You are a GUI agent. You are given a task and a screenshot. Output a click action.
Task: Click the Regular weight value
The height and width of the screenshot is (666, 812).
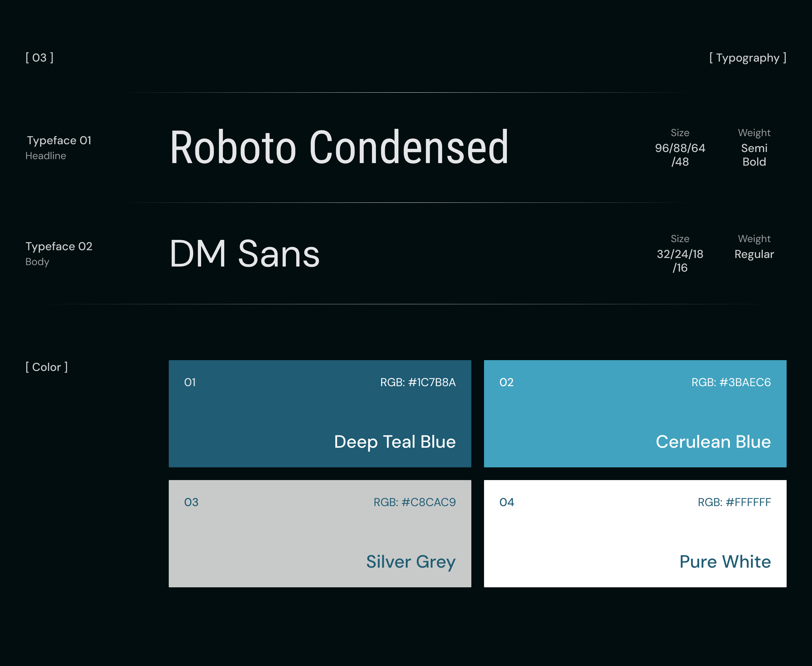tap(754, 254)
